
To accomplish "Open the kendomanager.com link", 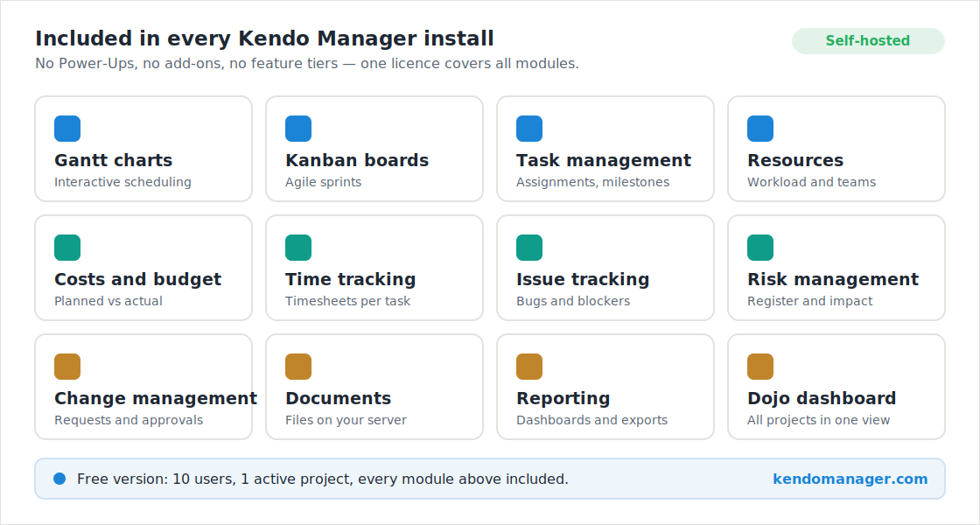I will [850, 479].
